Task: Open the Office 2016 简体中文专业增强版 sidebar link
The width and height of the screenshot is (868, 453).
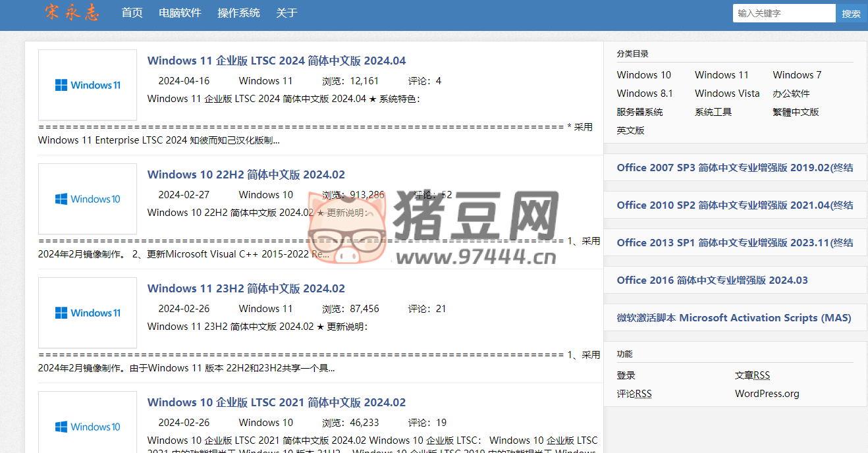Action: pyautogui.click(x=711, y=280)
